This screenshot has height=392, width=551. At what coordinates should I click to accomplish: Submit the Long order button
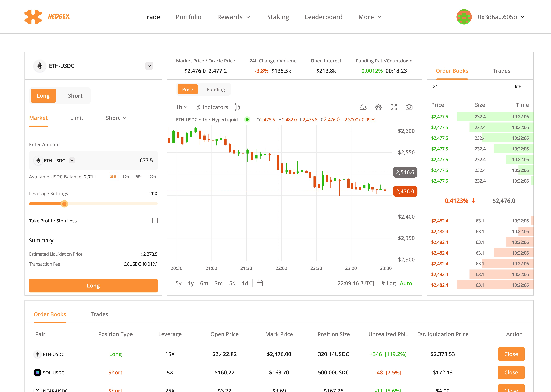point(93,286)
